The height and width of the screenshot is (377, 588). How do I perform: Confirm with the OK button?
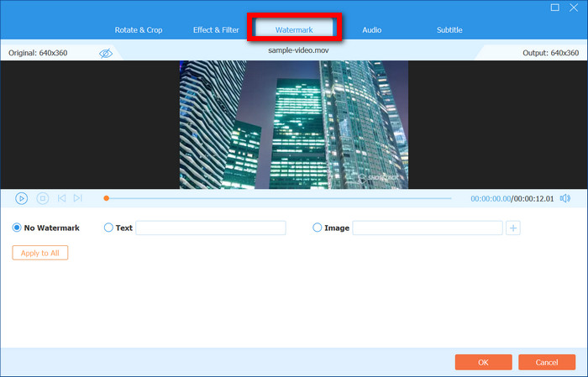coord(483,362)
